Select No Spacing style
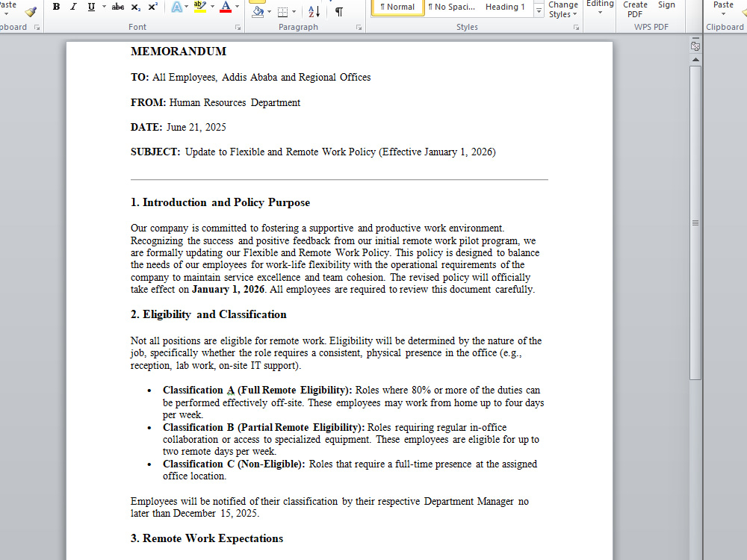 (x=451, y=7)
